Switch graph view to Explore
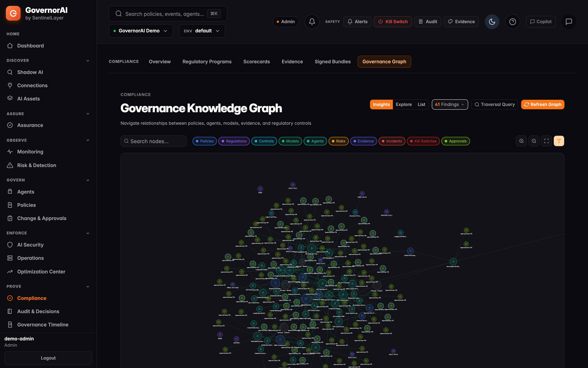 click(404, 104)
